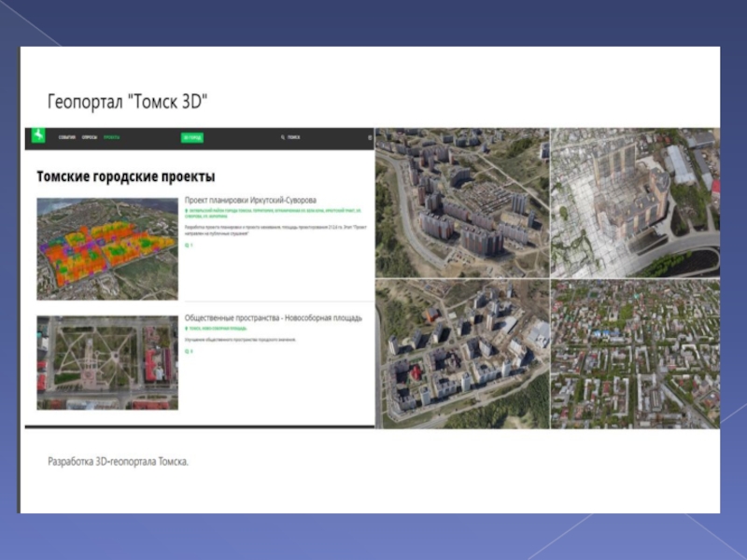Click location pin under Новособорная площадь project
747x560 pixels.
click(187, 329)
